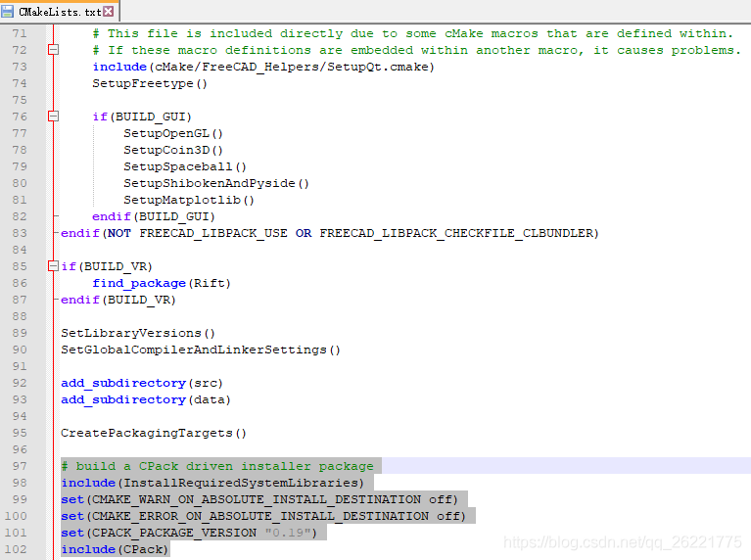Click line number 102 in the margin
Screen dimensions: 751x560
[x=16, y=549]
